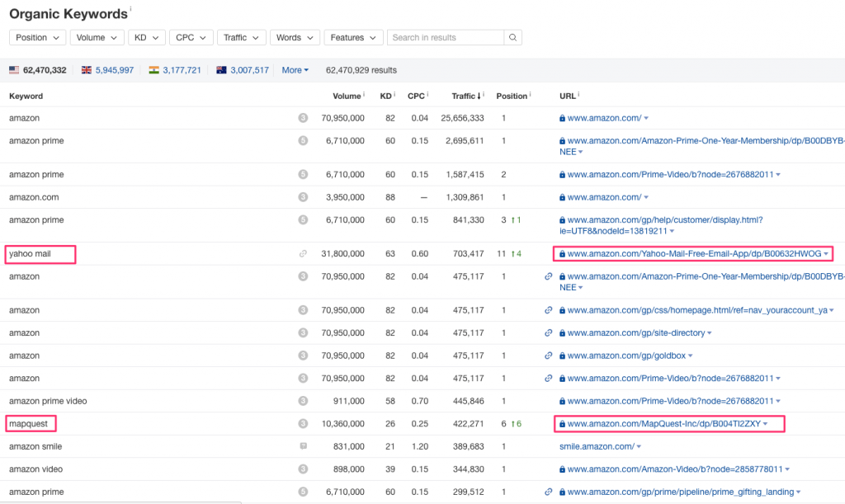Click the sitelink icon beside goldbox URL
Screen dimensions: 845x504
point(548,356)
